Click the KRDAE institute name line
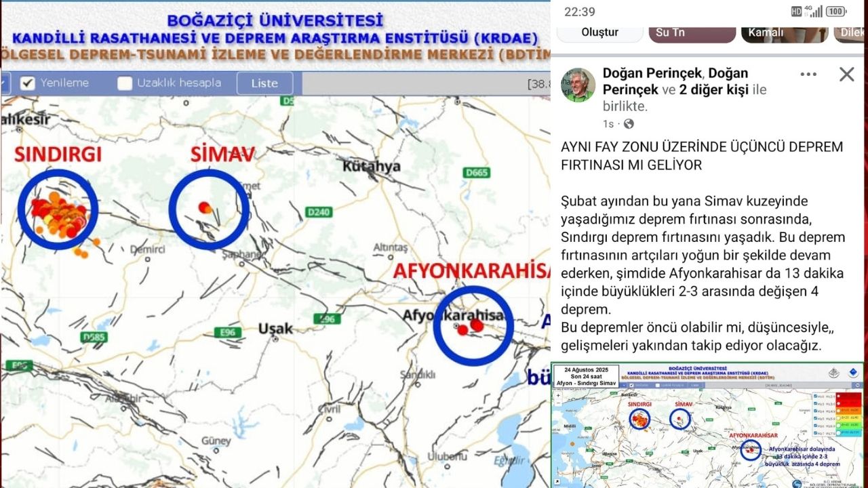Image resolution: width=868 pixels, height=488 pixels. [x=275, y=39]
